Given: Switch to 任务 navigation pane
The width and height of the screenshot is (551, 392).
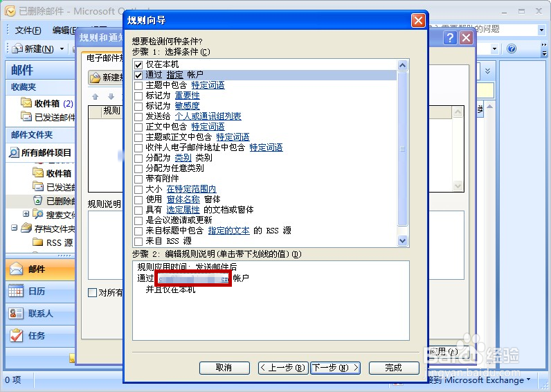Looking at the screenshot, I should pos(40,336).
